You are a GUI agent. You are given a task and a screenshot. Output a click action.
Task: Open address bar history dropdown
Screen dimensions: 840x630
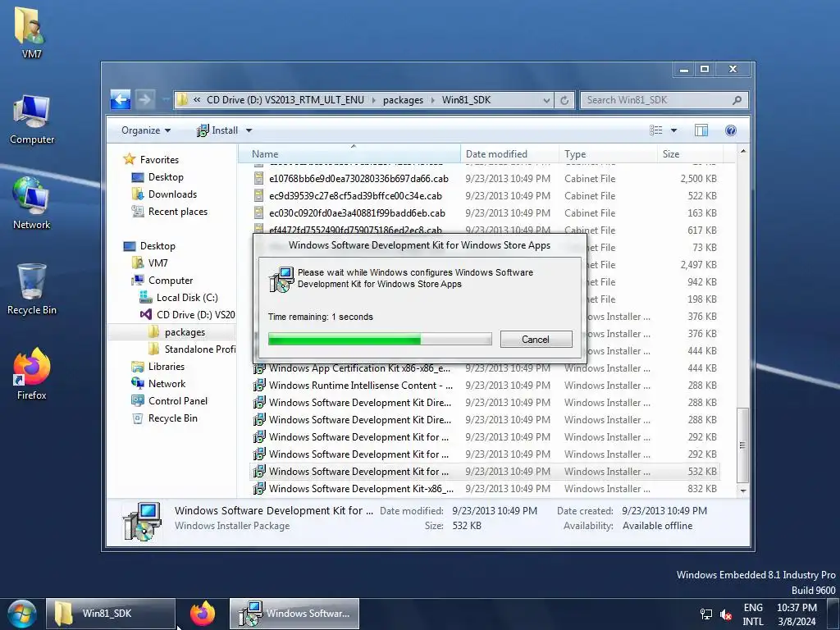point(546,100)
